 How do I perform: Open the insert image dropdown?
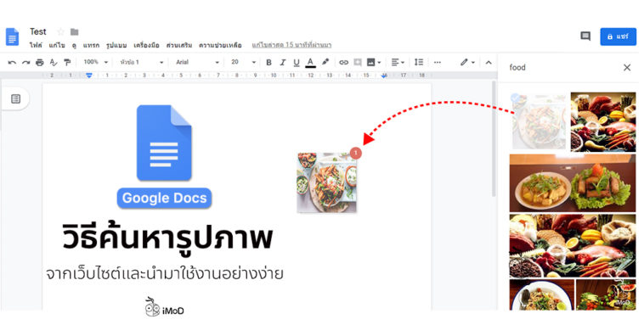pos(374,62)
